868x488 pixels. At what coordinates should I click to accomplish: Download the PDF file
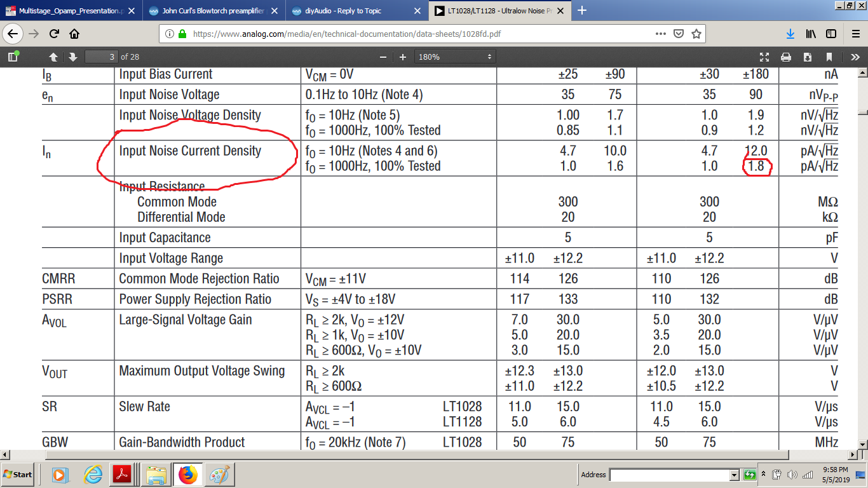[x=808, y=57]
